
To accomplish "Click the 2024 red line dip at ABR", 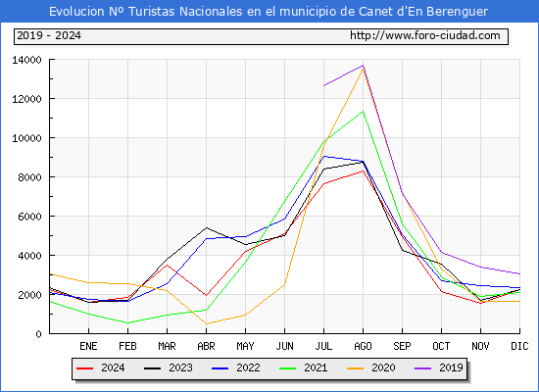I will point(206,295).
